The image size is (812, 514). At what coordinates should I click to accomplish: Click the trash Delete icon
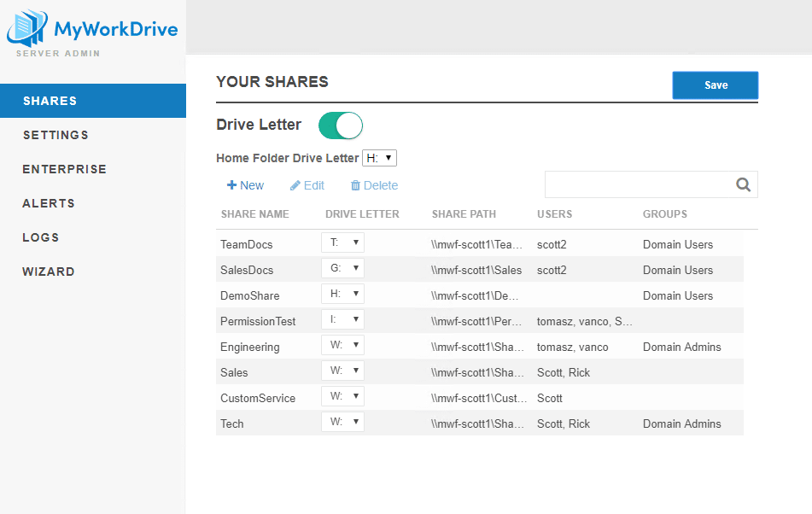tap(355, 185)
